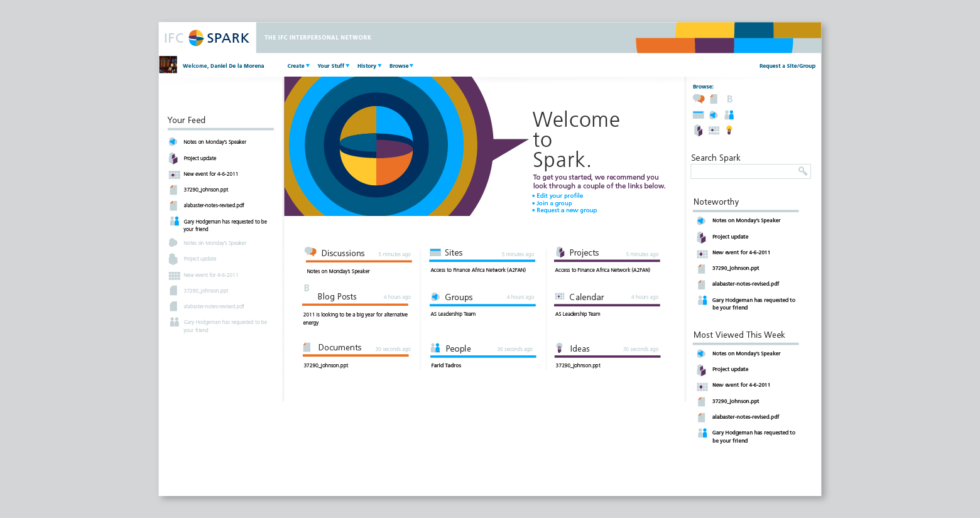This screenshot has width=980, height=518.
Task: Open 37290_johnson.ppt under the Ideas heading
Action: point(578,365)
